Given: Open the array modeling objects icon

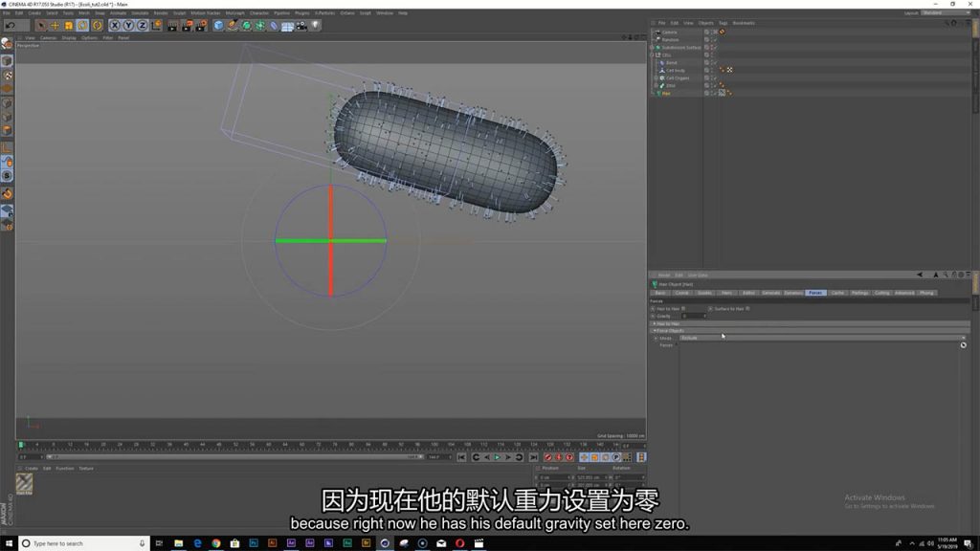Looking at the screenshot, I should (x=260, y=26).
